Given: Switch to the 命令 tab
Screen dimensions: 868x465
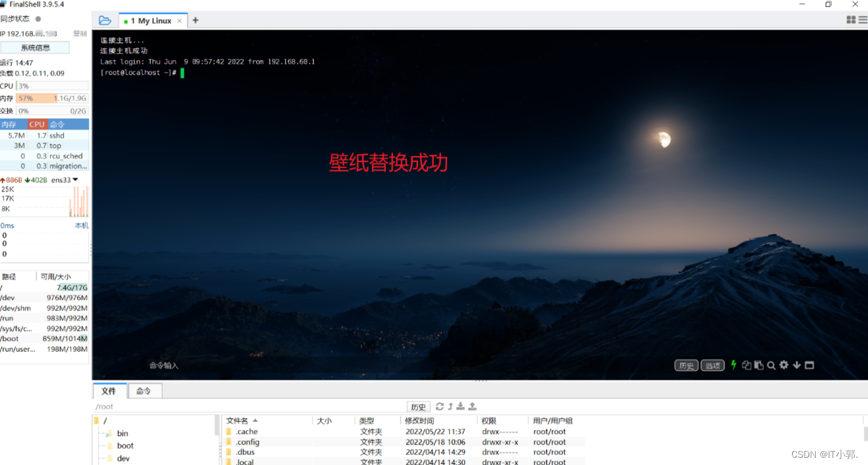Looking at the screenshot, I should (x=144, y=391).
